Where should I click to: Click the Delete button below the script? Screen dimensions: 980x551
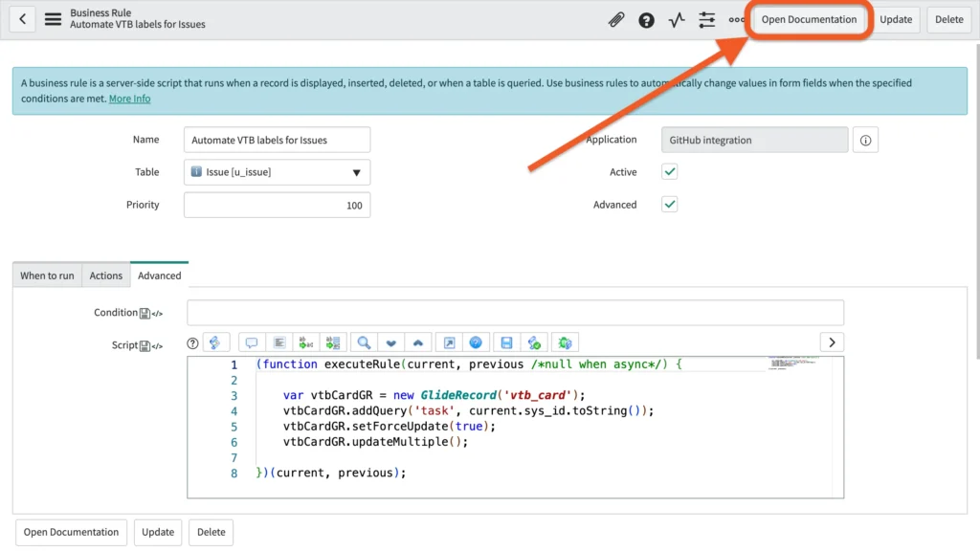pos(212,532)
